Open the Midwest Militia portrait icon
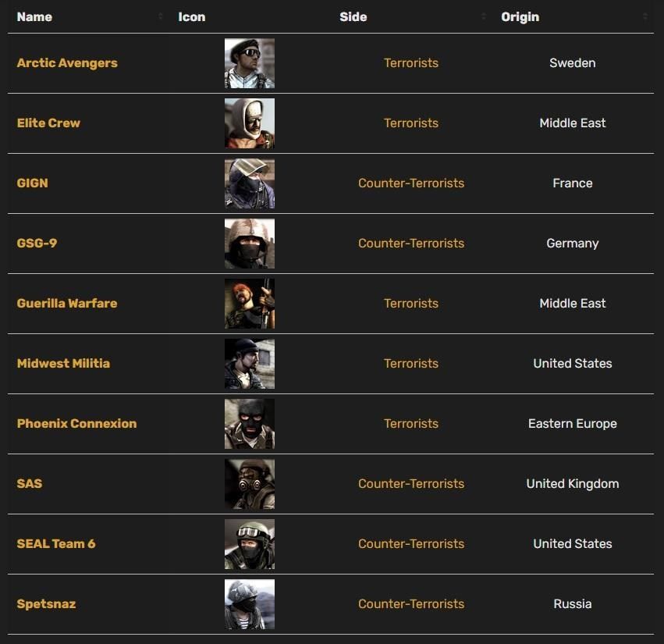664x644 pixels. coord(250,364)
